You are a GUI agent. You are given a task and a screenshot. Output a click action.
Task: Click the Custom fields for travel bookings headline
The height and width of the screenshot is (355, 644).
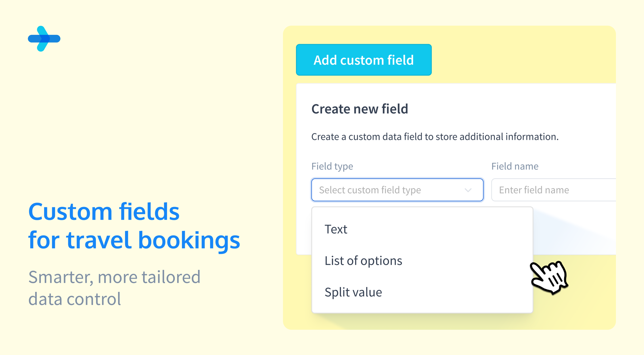click(x=134, y=225)
